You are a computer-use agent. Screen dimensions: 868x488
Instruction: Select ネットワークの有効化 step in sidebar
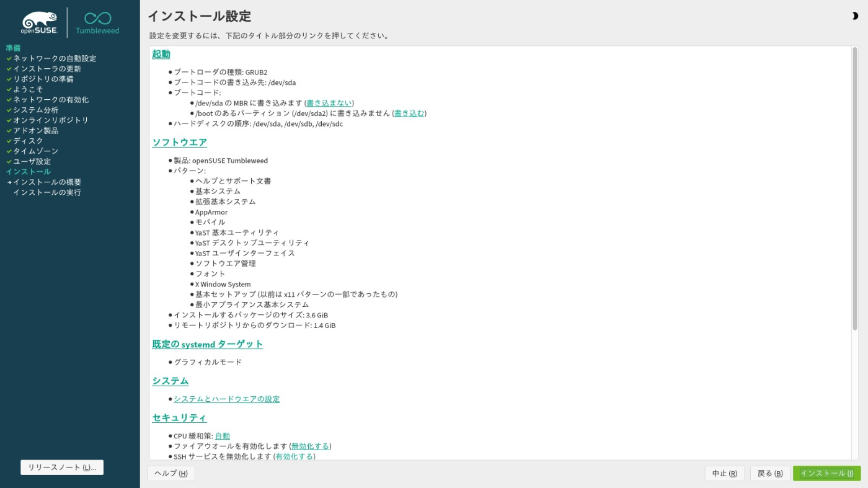point(51,99)
